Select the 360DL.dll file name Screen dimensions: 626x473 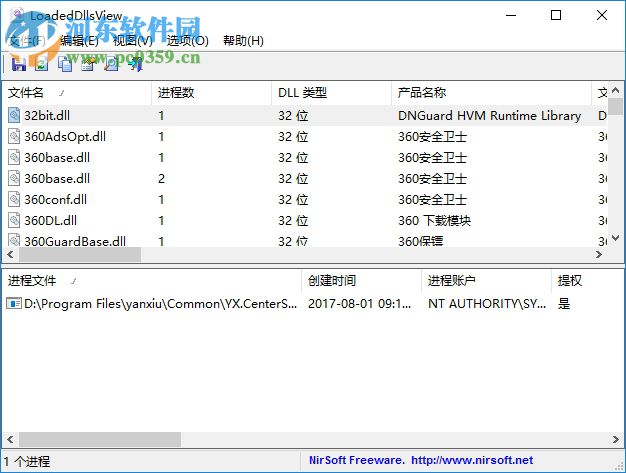coord(51,221)
